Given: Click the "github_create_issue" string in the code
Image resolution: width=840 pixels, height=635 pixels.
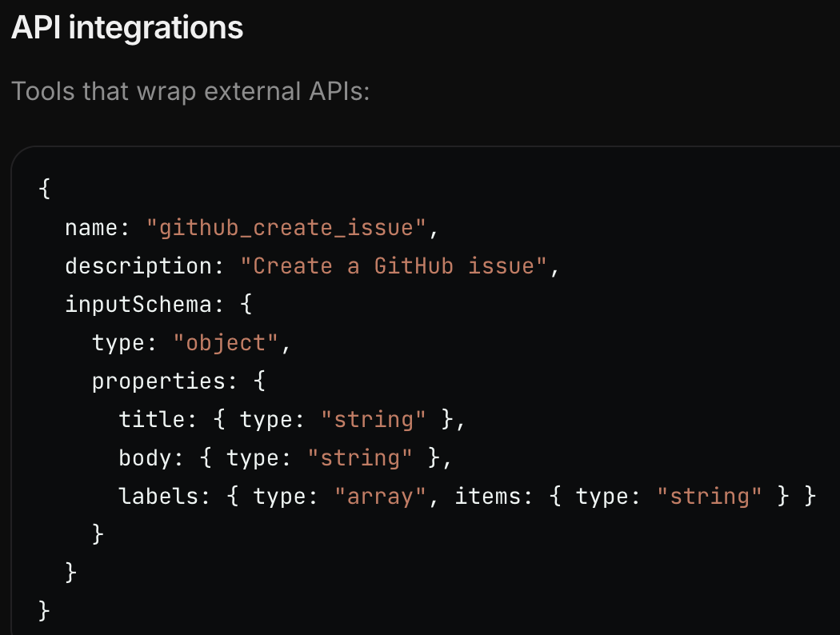Looking at the screenshot, I should [x=286, y=228].
